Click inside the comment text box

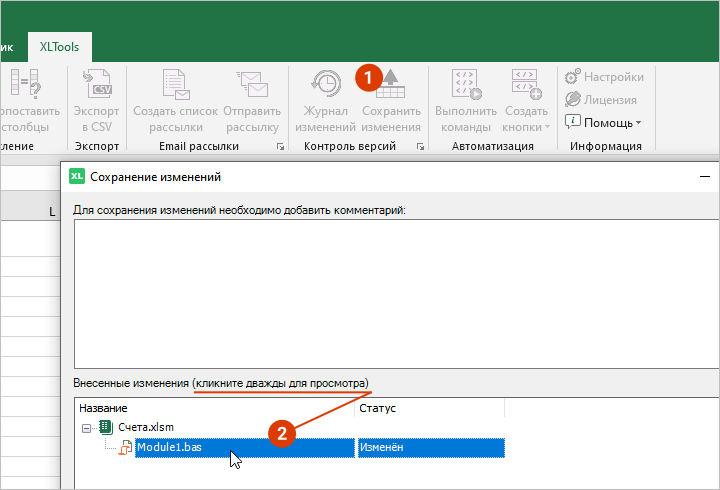[397, 293]
